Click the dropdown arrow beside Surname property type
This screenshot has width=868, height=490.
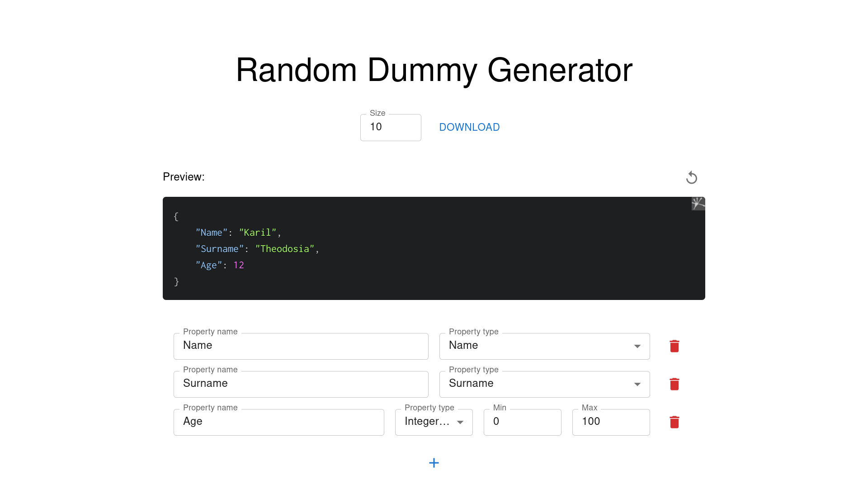tap(637, 384)
